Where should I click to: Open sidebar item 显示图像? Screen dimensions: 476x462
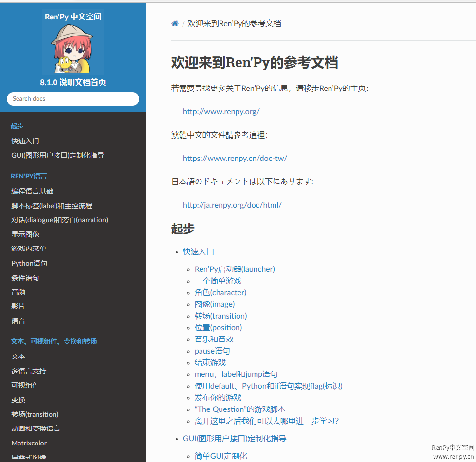25,234
